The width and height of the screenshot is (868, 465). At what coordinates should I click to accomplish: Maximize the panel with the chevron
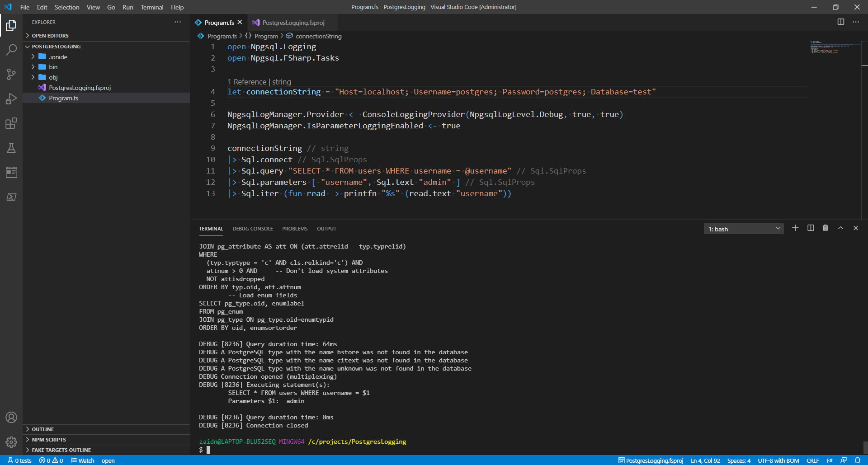tap(840, 228)
